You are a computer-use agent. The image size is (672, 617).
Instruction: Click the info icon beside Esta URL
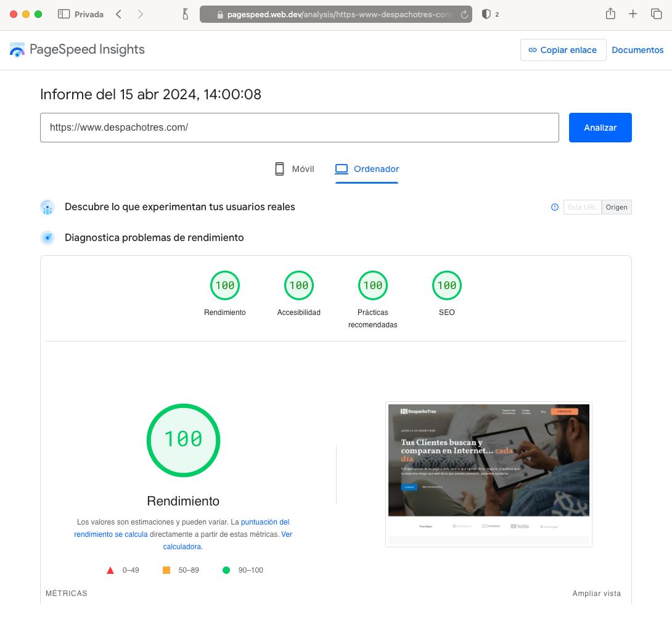(555, 207)
